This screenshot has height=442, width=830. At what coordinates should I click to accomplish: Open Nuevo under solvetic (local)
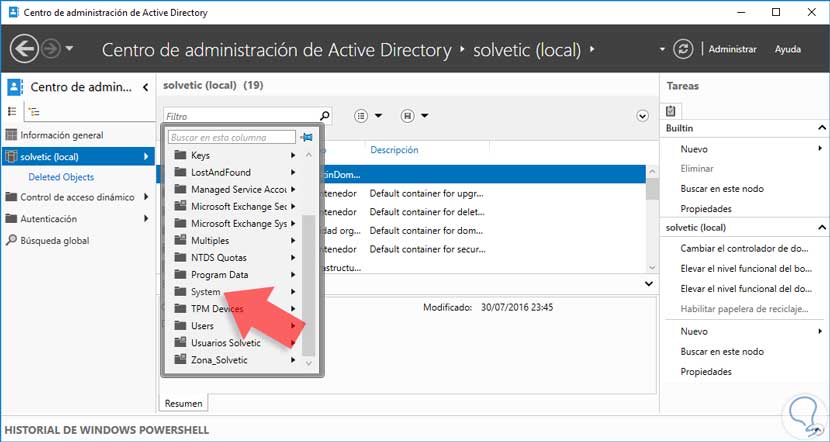(x=694, y=331)
